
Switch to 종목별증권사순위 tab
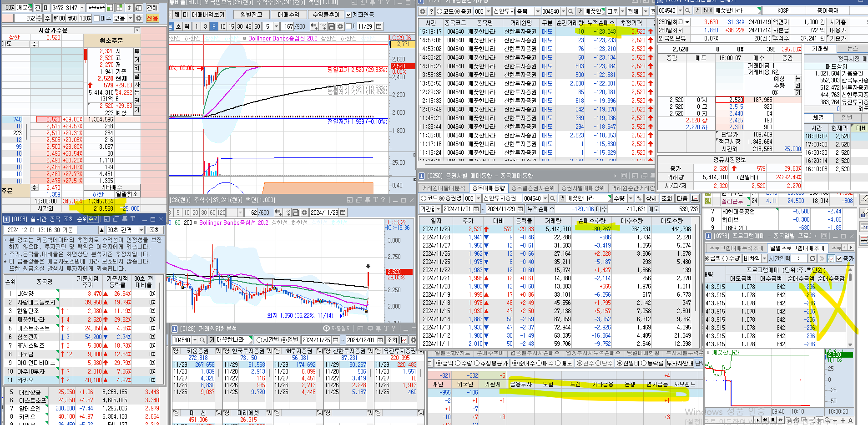(533, 188)
